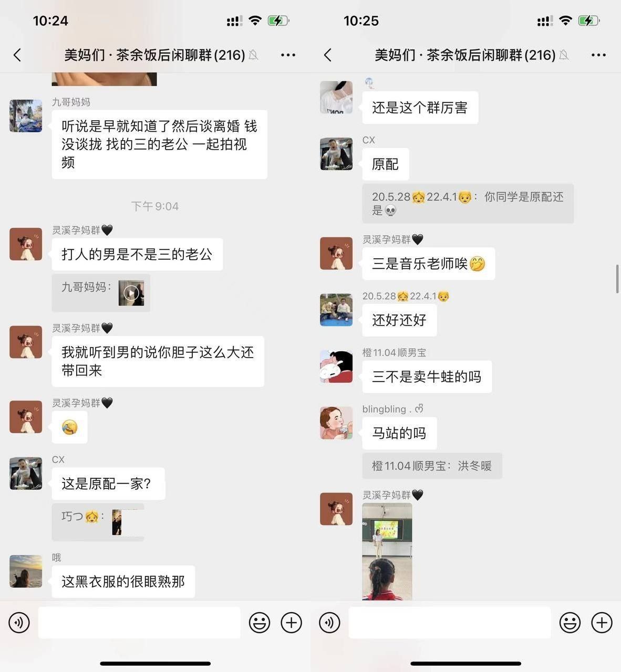Open the plus attachments menu in left chat
Viewport: 621px width, 672px height.
pos(291,623)
